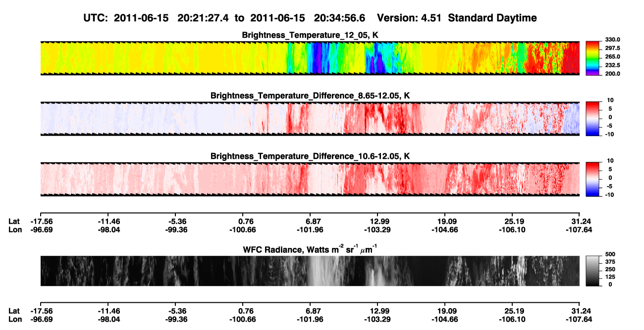Click the '10' tick of 10.6-12.05 colorbar
The image size is (644, 330).
pyautogui.click(x=609, y=161)
